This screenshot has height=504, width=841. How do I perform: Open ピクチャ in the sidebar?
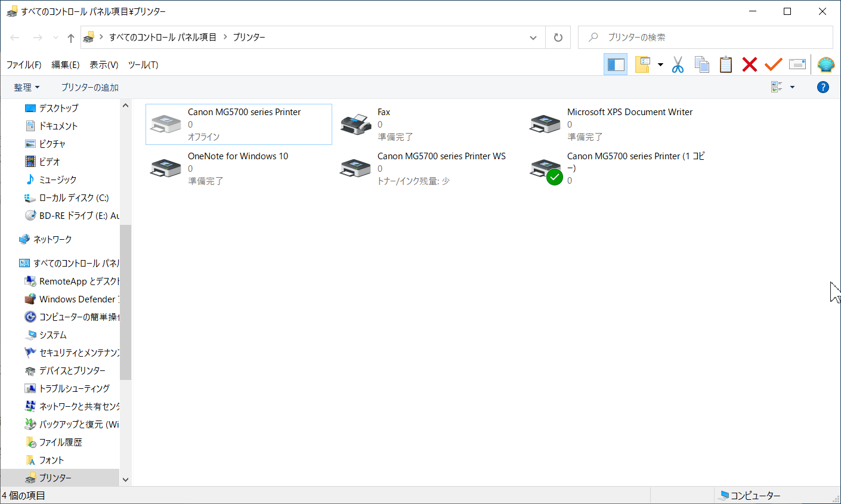[52, 144]
